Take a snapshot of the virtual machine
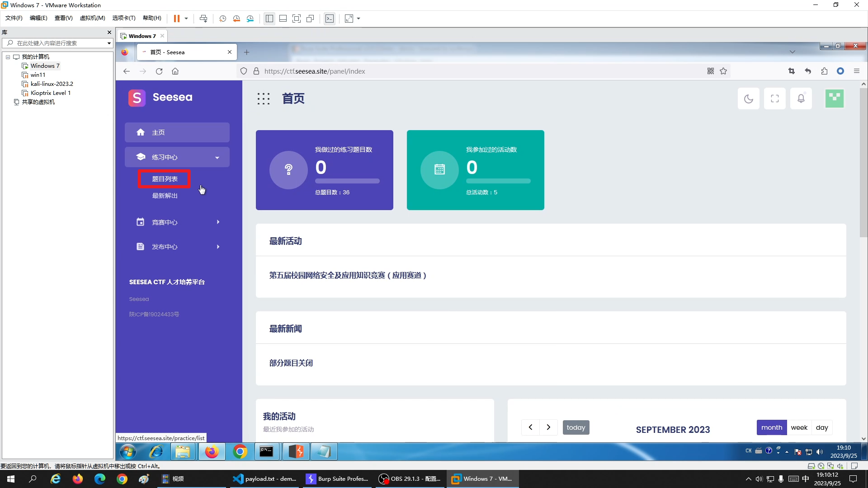Image resolution: width=868 pixels, height=488 pixels. coord(222,19)
